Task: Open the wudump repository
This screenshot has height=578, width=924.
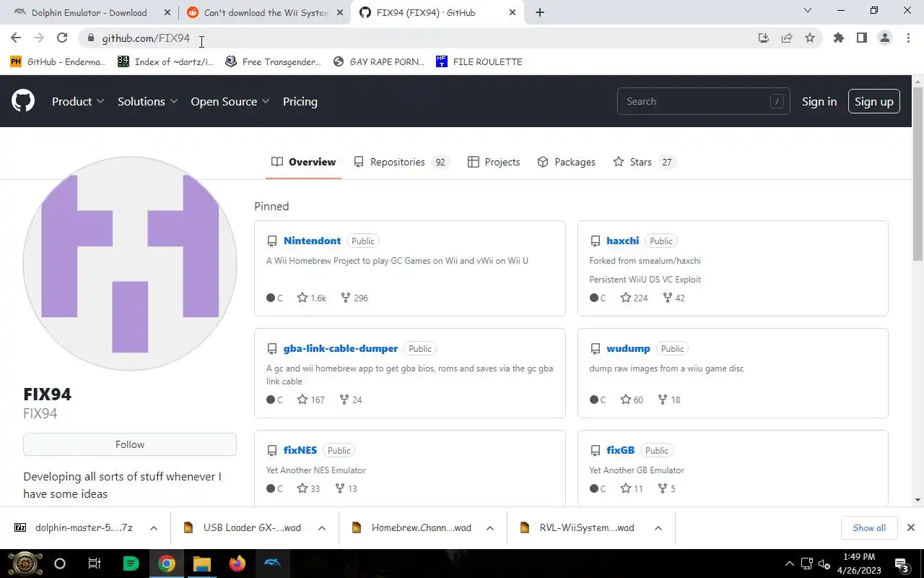Action: (x=629, y=348)
